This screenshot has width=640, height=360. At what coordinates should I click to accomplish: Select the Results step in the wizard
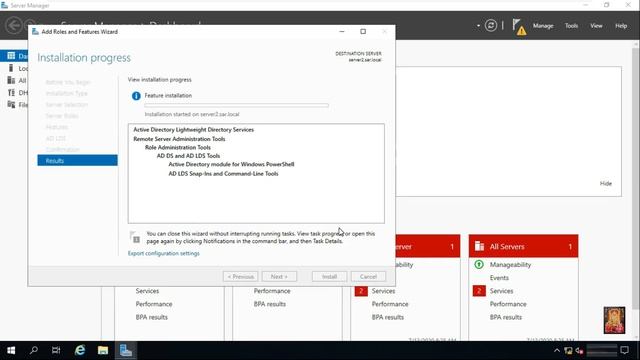coord(77,160)
